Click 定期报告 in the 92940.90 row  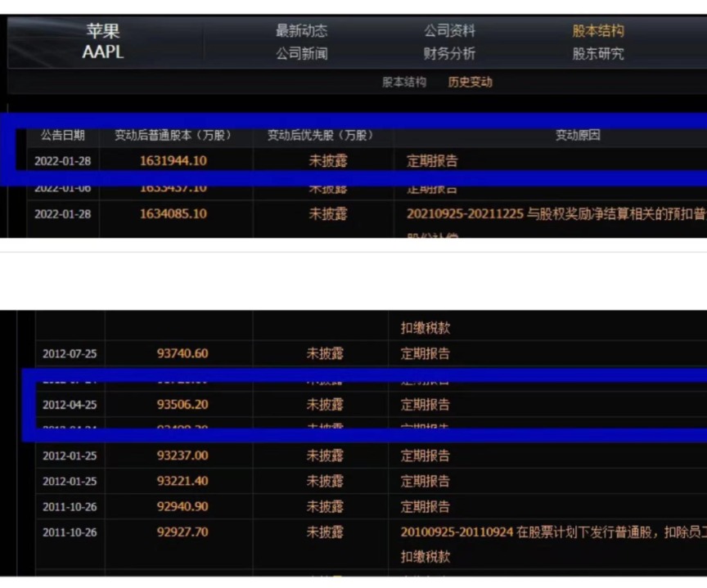pos(426,506)
